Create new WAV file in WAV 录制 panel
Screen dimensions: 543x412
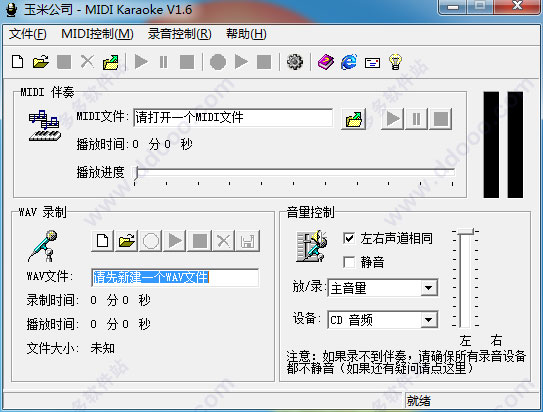click(x=103, y=241)
